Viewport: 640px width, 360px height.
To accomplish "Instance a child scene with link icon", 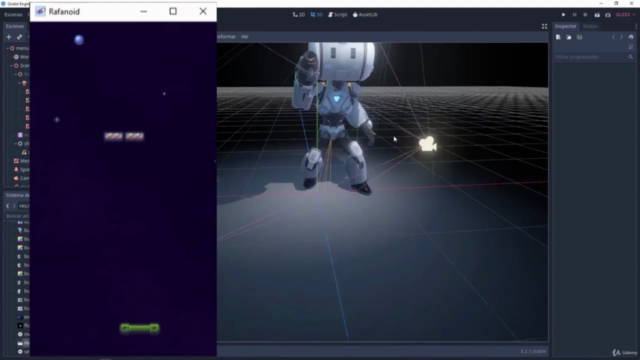I will (x=19, y=37).
